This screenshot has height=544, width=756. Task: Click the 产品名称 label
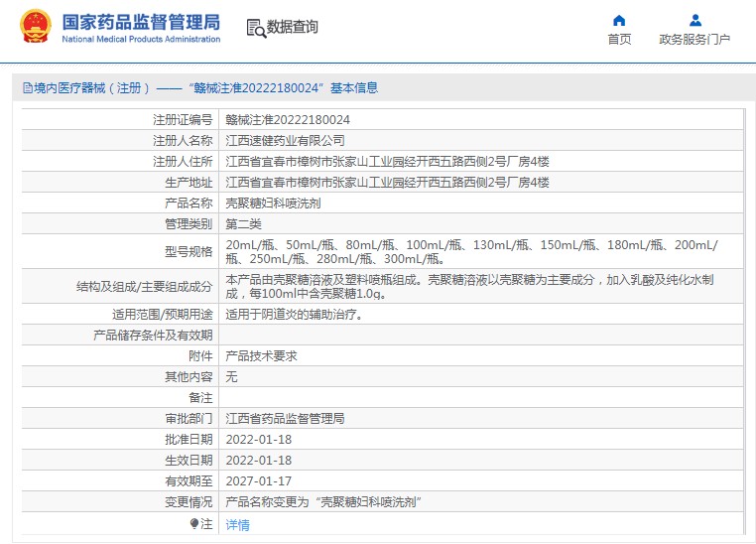point(189,204)
